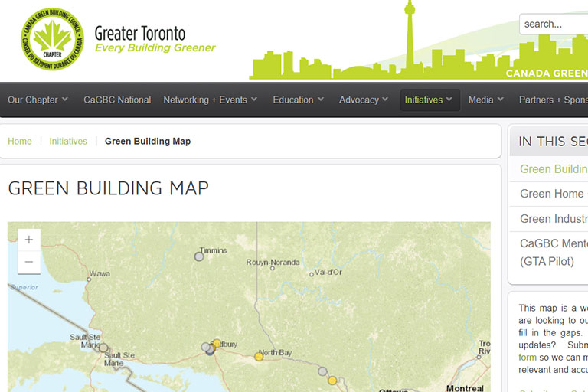
Task: Open the CaGBC National menu item
Action: [117, 100]
